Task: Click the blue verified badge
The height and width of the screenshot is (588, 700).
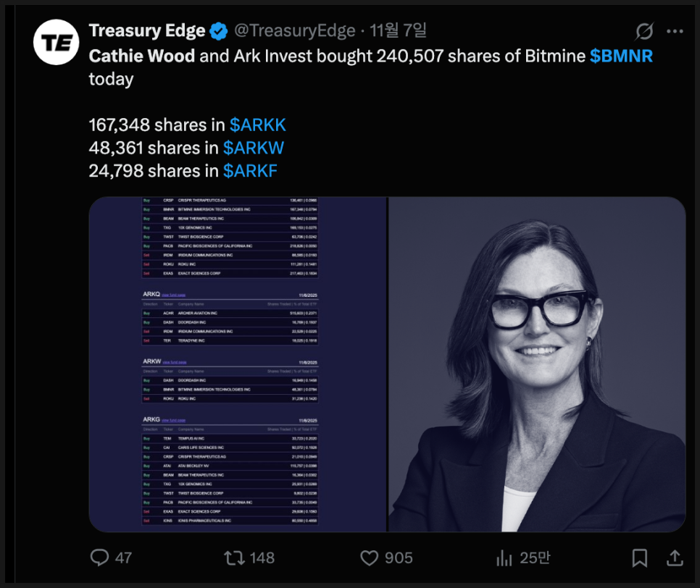Action: (x=220, y=31)
